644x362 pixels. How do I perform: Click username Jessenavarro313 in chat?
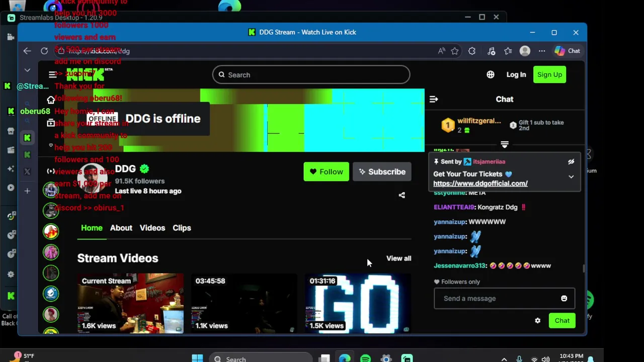click(460, 265)
